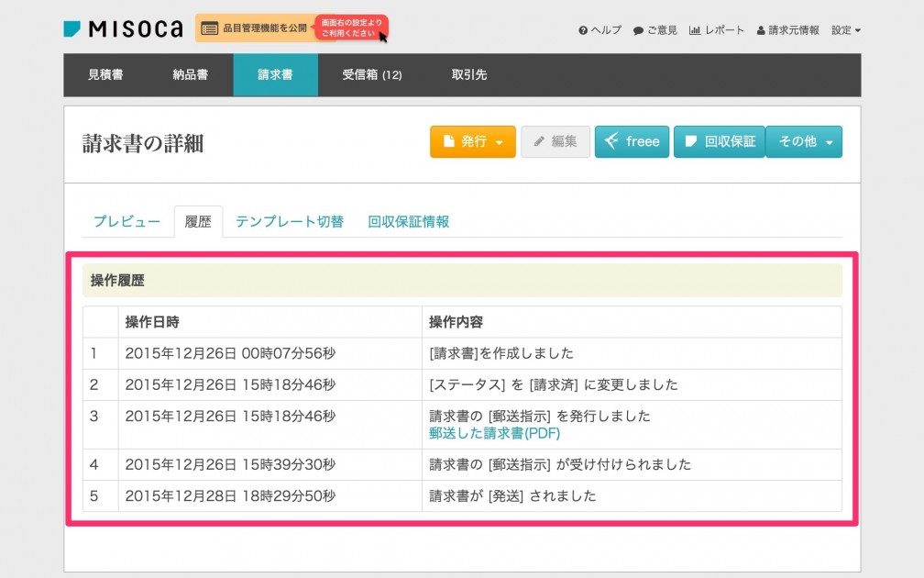Open the 回収保証情報 tab

pyautogui.click(x=408, y=222)
